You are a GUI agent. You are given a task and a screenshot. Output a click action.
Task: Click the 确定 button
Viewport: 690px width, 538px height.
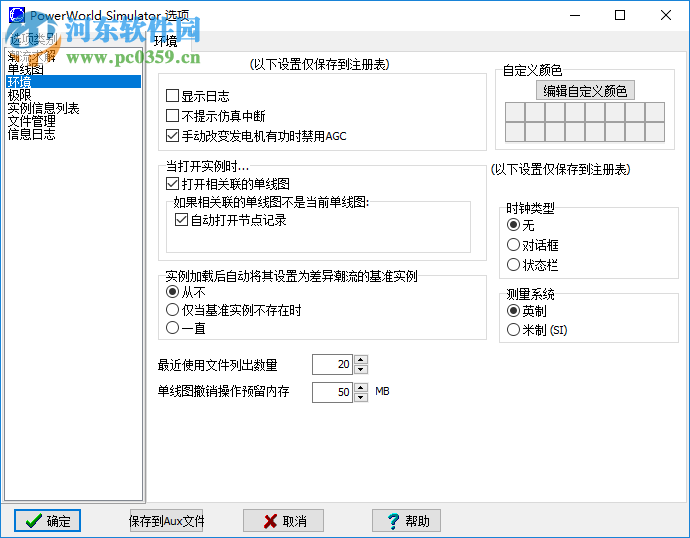pyautogui.click(x=48, y=521)
